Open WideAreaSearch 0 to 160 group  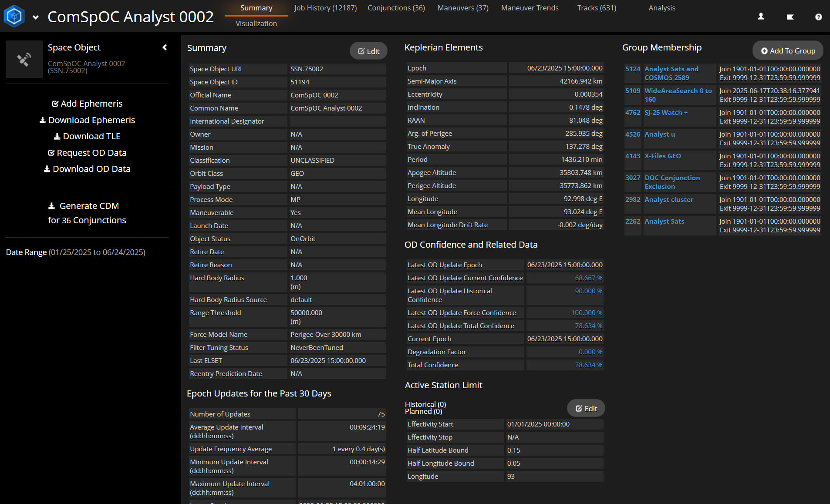point(678,95)
